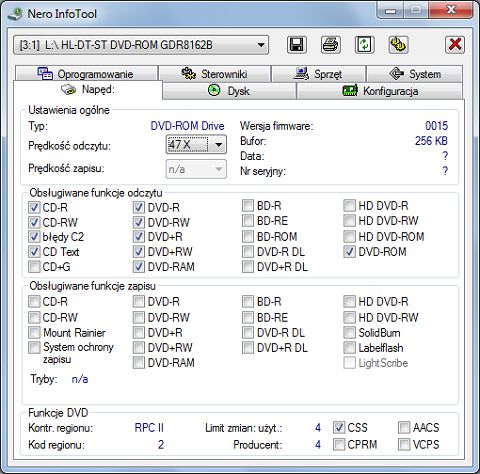The width and height of the screenshot is (480, 474).
Task: Toggle AACS checkbox
Action: pyautogui.click(x=404, y=428)
